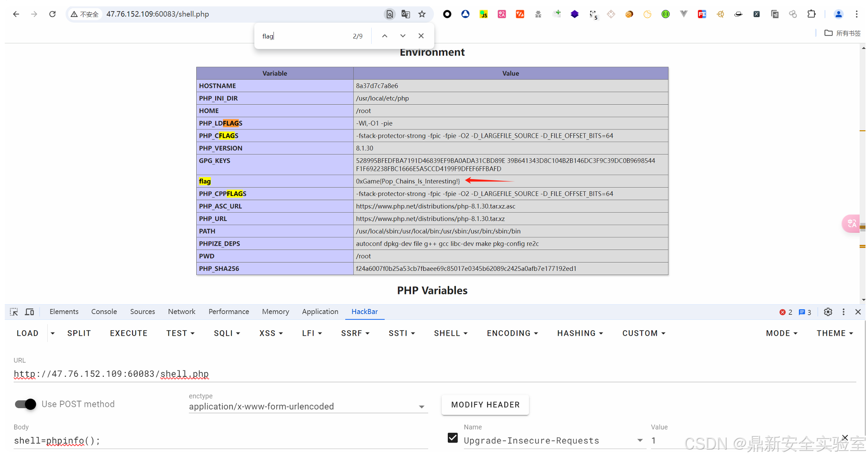The image size is (868, 458).
Task: Activate the inspect element picker icon
Action: tap(14, 312)
